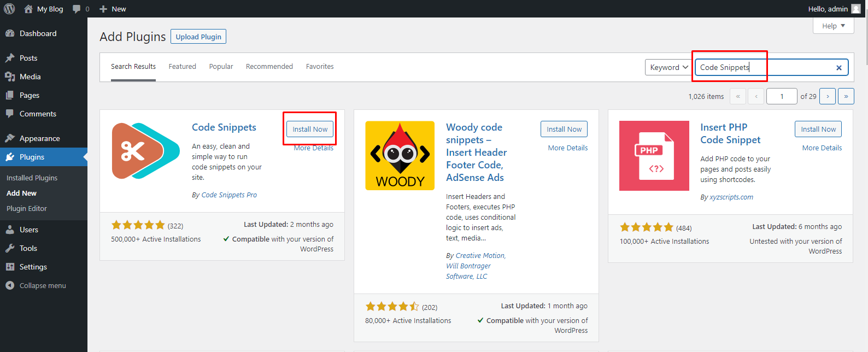Image resolution: width=868 pixels, height=352 pixels.
Task: Click the Dashboard menu label
Action: pos(38,33)
